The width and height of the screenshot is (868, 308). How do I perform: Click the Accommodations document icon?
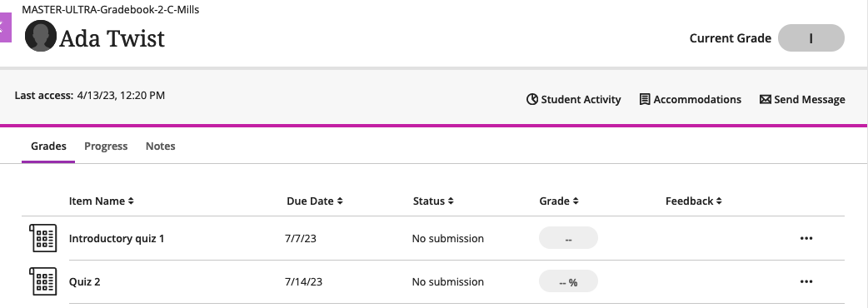[x=645, y=100]
